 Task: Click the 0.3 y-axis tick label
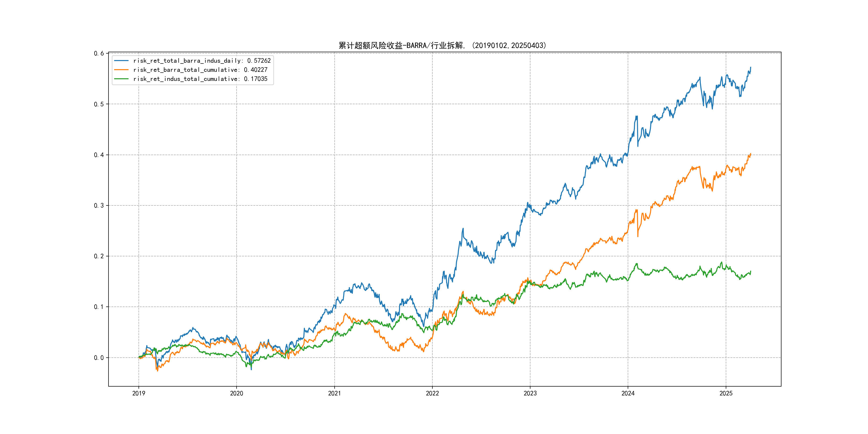point(99,205)
